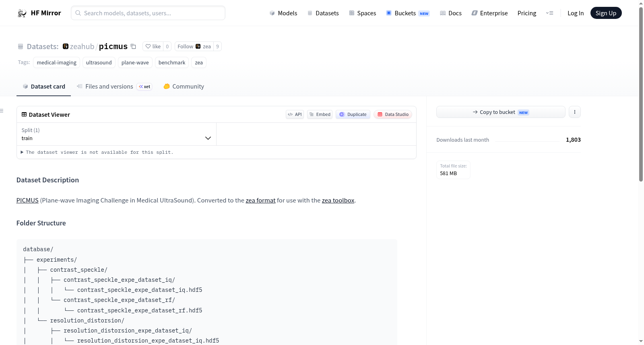
Task: Click the 1,803 downloads value
Action: [573, 140]
